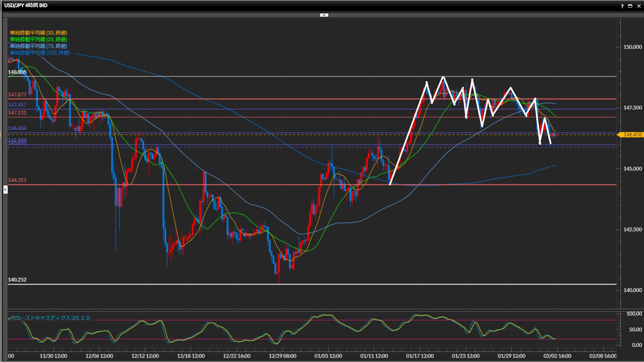This screenshot has height=362, width=644.
Task: Select the 147.877 red resistance line label
Action: (x=17, y=95)
